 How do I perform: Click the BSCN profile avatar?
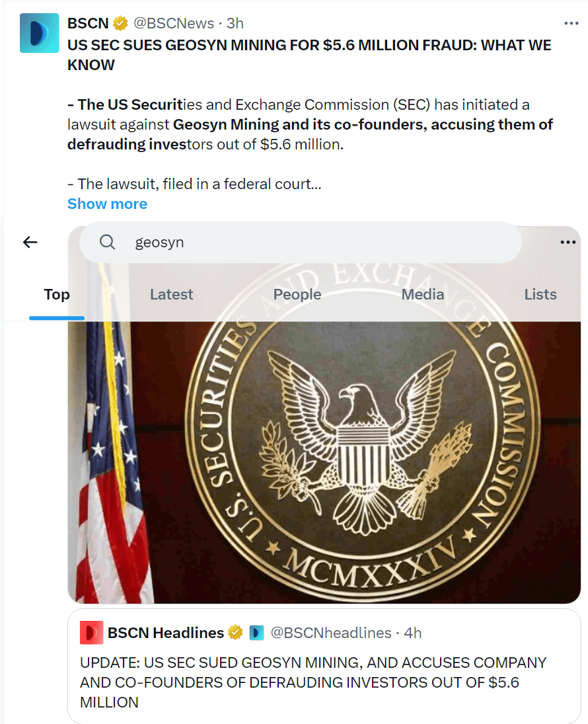coord(39,32)
